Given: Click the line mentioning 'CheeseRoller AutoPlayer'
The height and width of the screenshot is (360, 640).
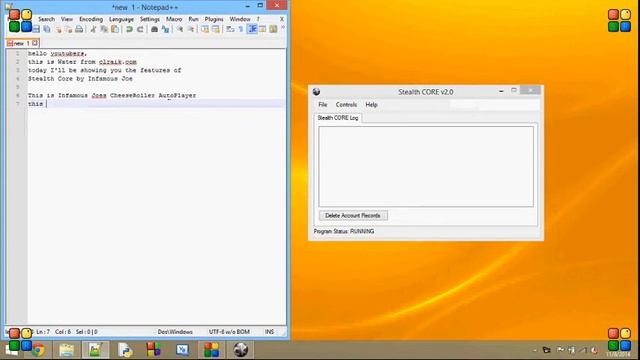Looking at the screenshot, I should coord(112,96).
